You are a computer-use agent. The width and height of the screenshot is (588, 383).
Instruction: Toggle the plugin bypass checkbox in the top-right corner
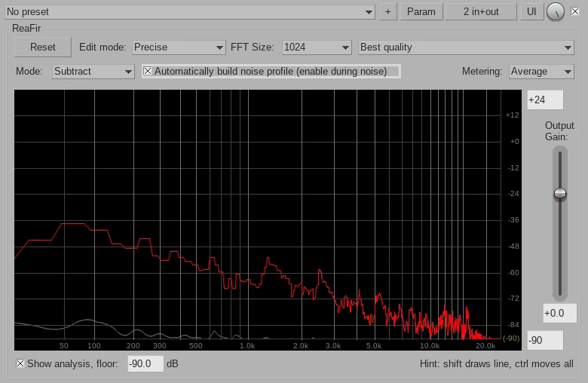tap(575, 11)
